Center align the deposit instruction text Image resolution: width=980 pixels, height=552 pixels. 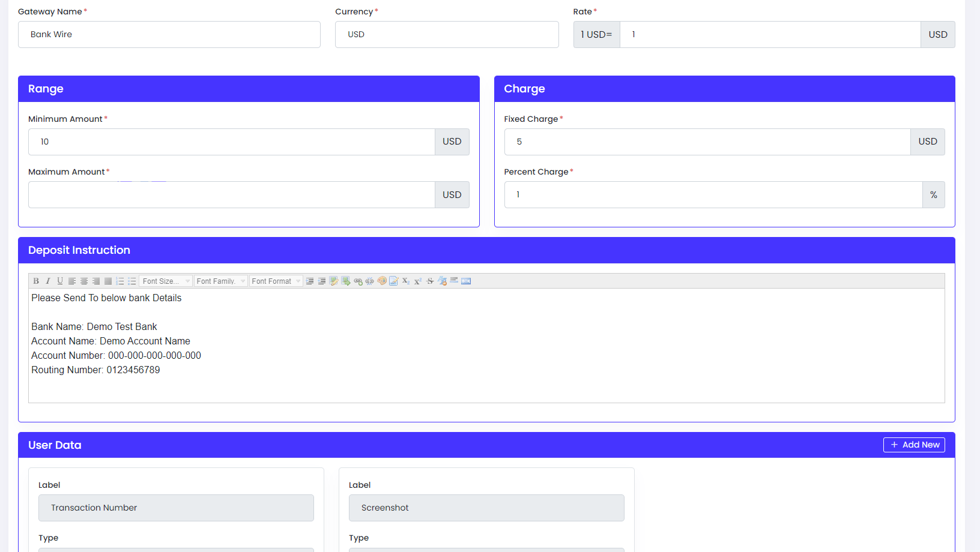84,281
